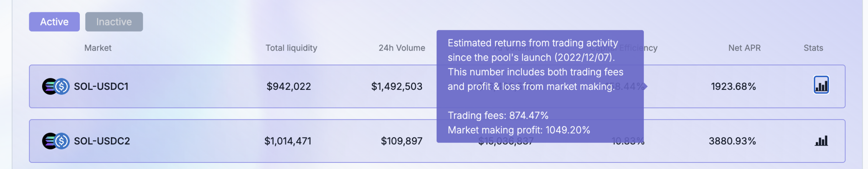Screen dimensions: 868x169
Task: Click the Market making profit tooltip line
Action: [519, 130]
